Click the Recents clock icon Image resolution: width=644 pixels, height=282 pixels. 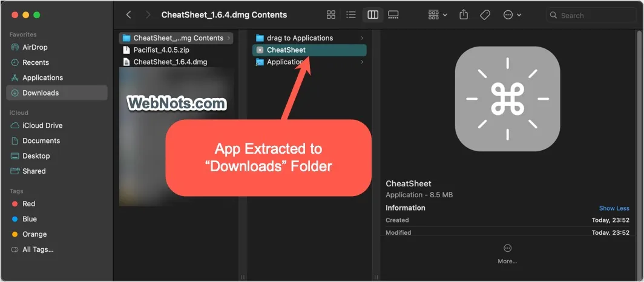point(15,62)
